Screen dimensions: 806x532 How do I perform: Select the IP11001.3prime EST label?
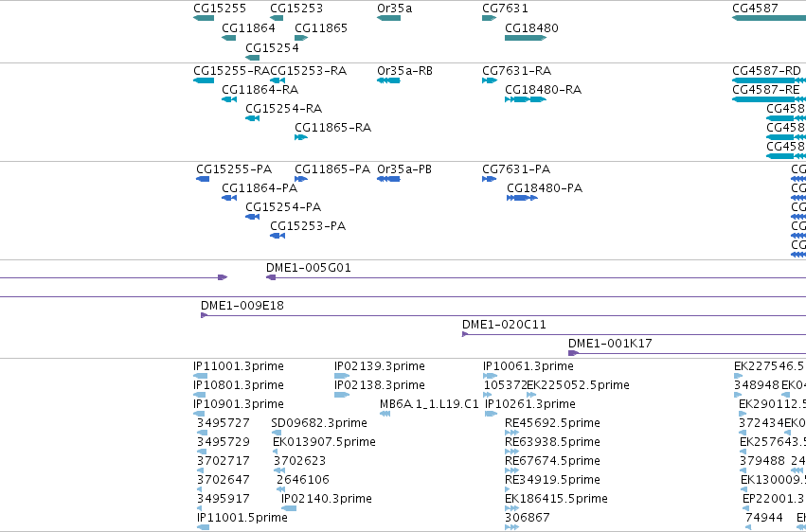(x=239, y=366)
